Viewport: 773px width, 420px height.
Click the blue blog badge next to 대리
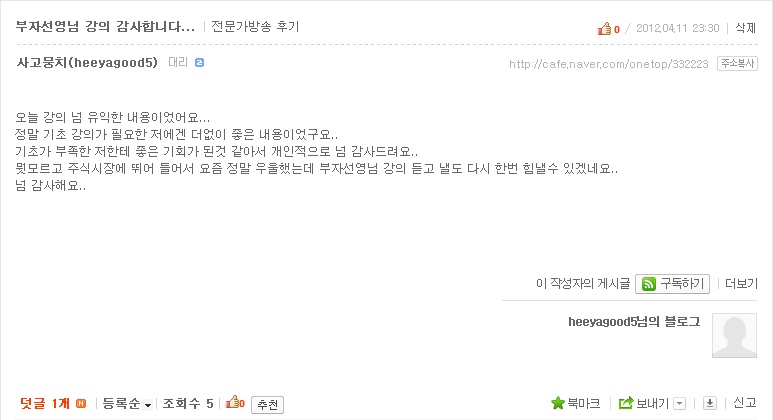[199, 63]
